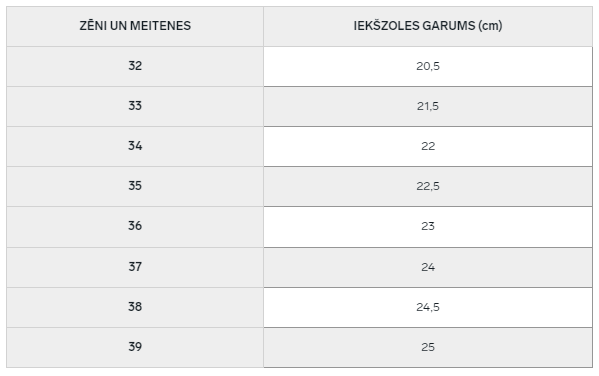Select size 34 cell
The width and height of the screenshot is (599, 376).
tap(135, 146)
